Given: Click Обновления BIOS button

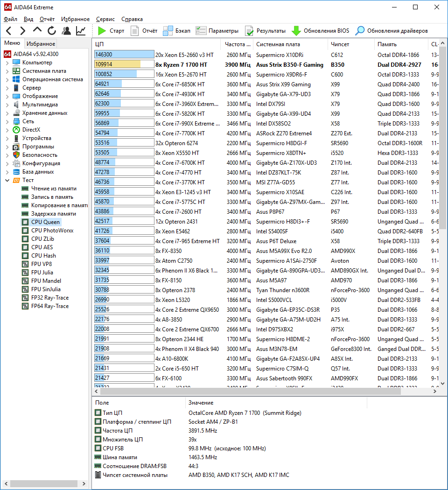Looking at the screenshot, I should 321,31.
